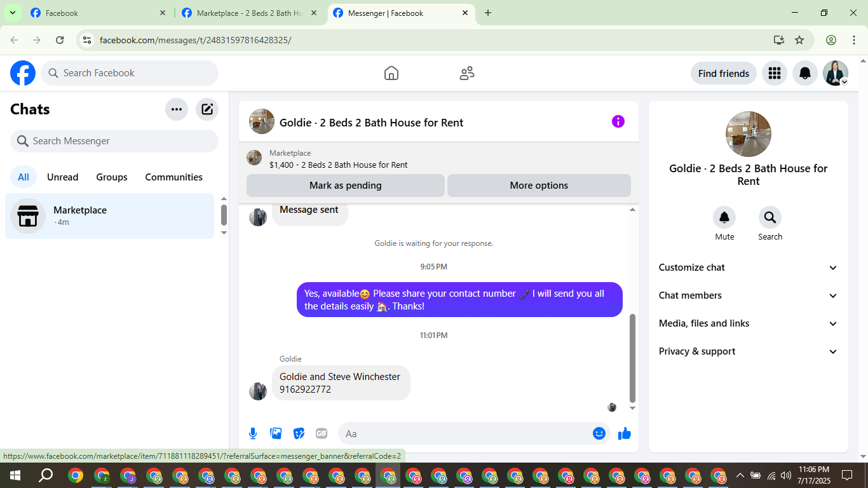Click the Search Messenger field
Viewport: 868px width, 488px height.
coord(114,141)
